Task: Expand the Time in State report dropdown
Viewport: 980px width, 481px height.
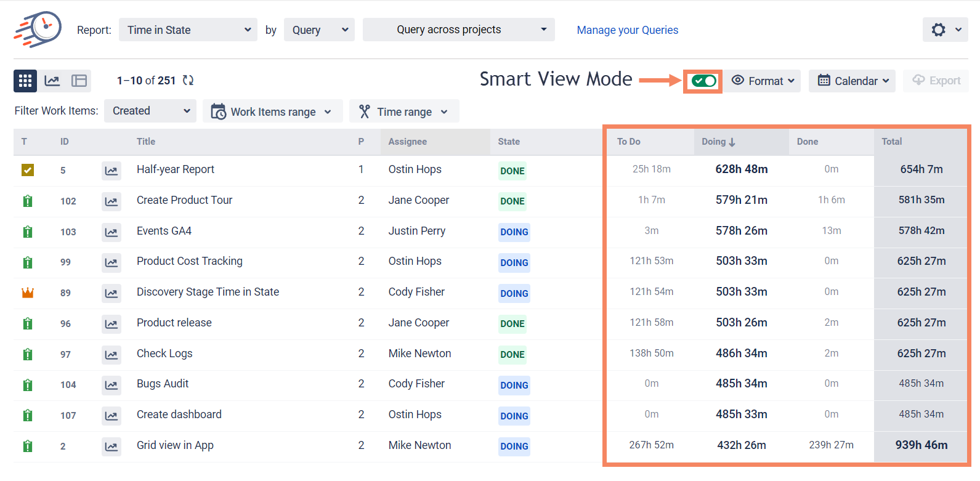Action: click(x=188, y=30)
